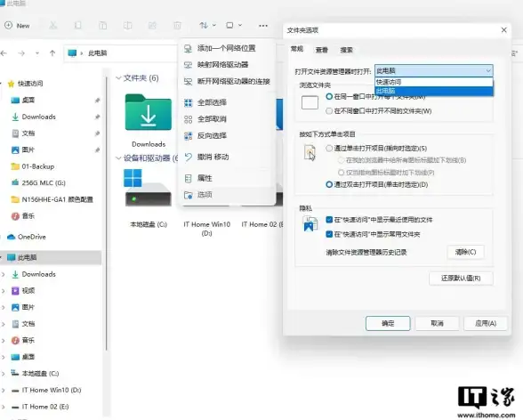523x420 pixels.
Task: Expand IT Home Win10 (D:) tree node
Action: pos(3,391)
